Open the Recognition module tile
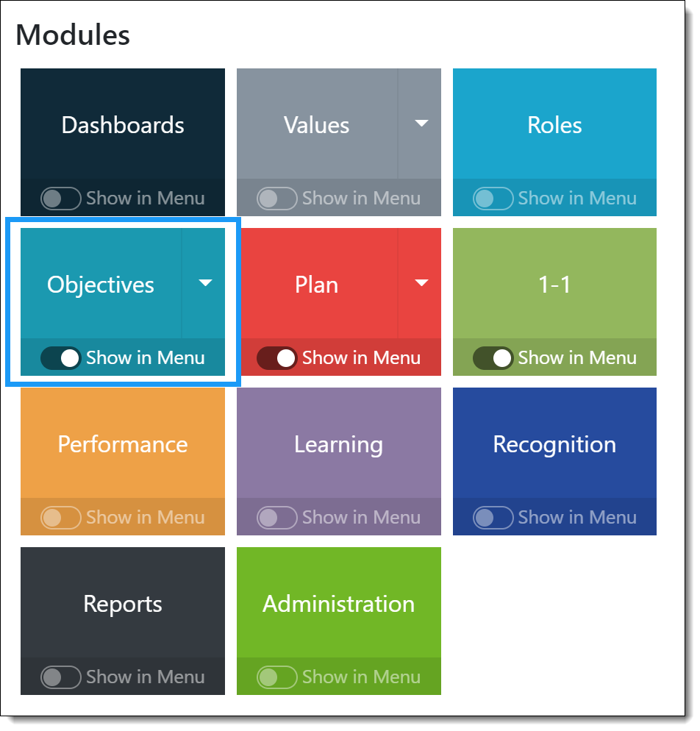 click(x=554, y=443)
